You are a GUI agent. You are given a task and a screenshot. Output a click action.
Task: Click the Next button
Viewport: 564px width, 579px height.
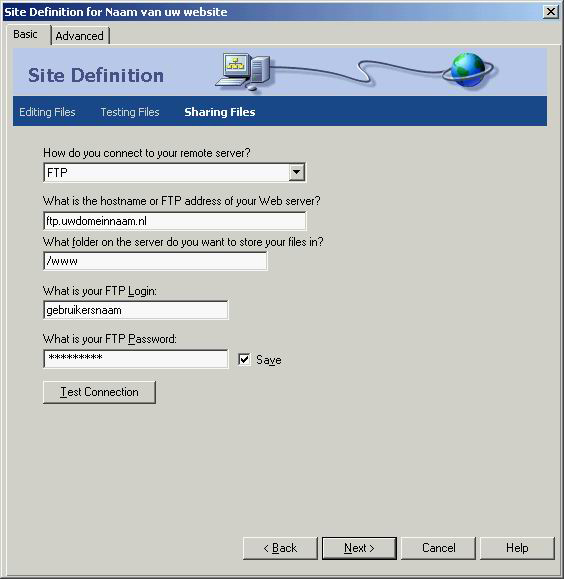[x=359, y=548]
